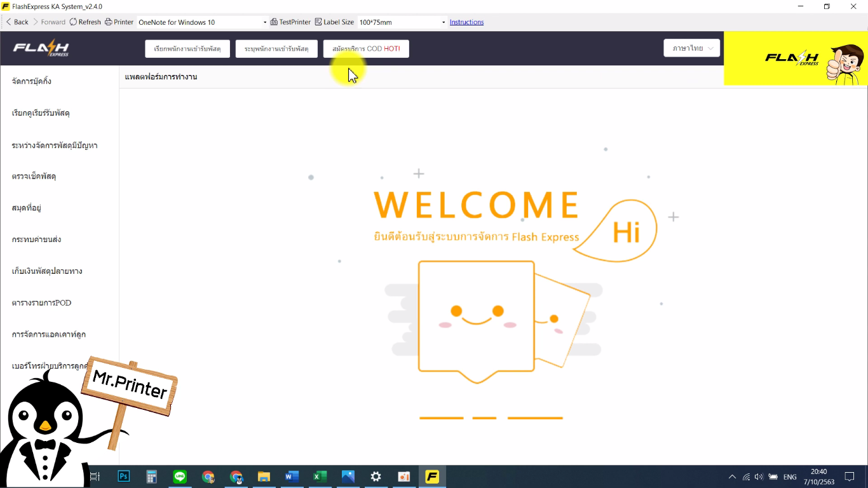
Task: Click the แพลตฟอร์มการทำงาน tab heading
Action: click(161, 77)
